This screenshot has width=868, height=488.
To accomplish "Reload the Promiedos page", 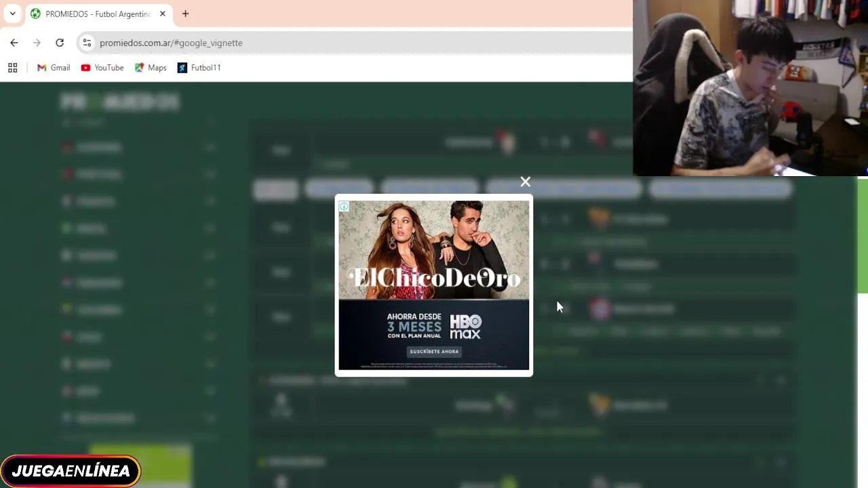I will 60,43.
